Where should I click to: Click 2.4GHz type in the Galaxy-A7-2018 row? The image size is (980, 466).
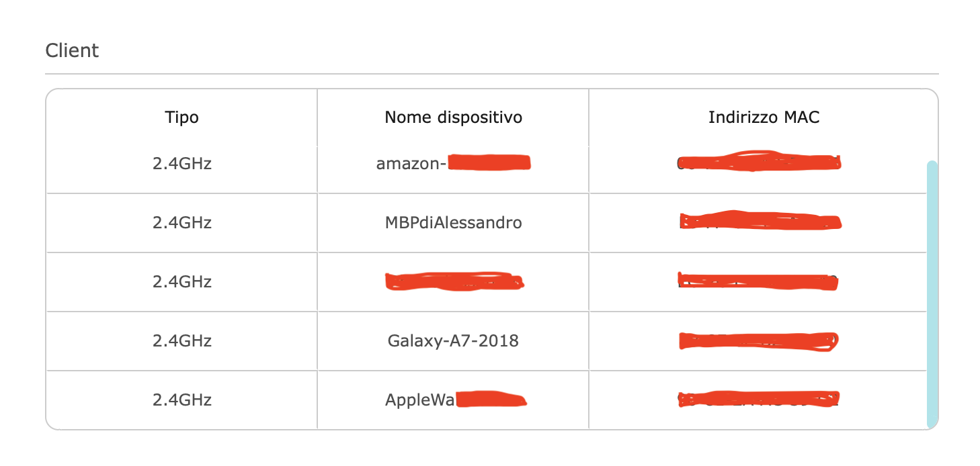click(x=181, y=340)
